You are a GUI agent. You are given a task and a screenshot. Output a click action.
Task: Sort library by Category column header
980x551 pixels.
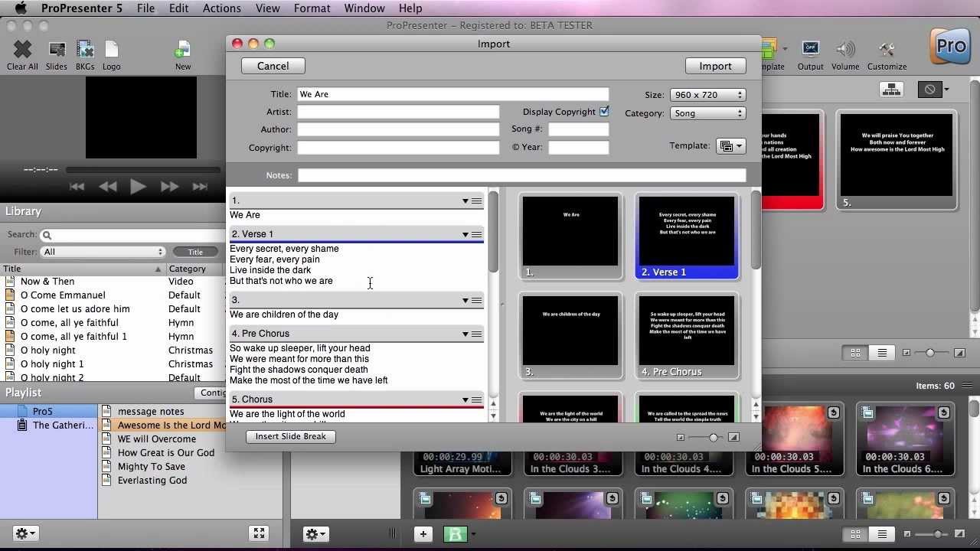pos(195,269)
